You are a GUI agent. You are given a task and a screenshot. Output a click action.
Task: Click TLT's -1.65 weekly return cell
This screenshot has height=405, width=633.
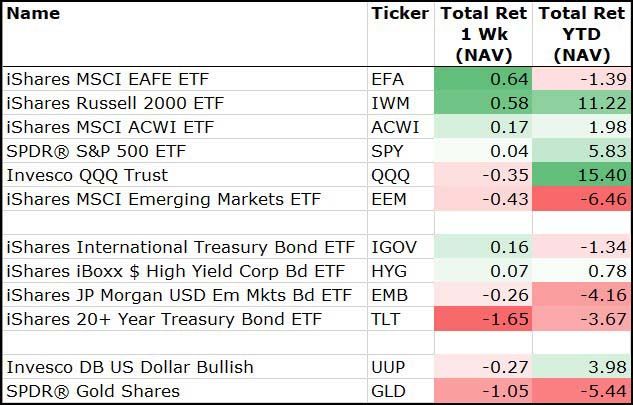[484, 319]
